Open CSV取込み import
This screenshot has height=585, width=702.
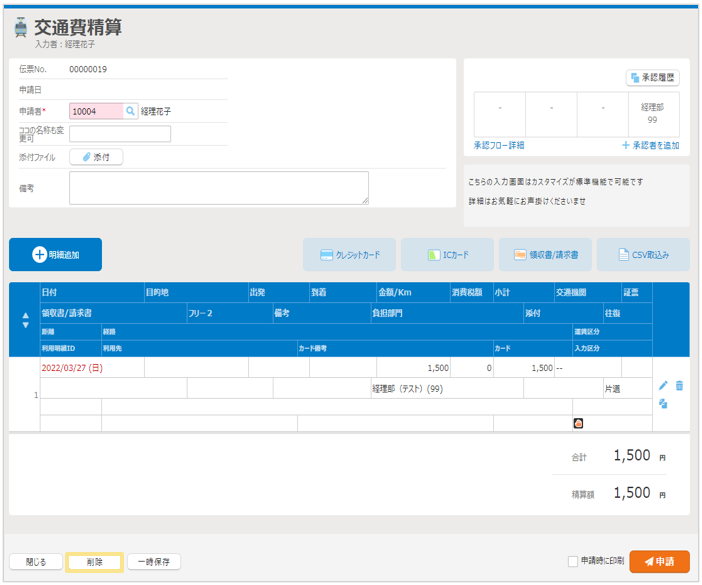pos(643,255)
